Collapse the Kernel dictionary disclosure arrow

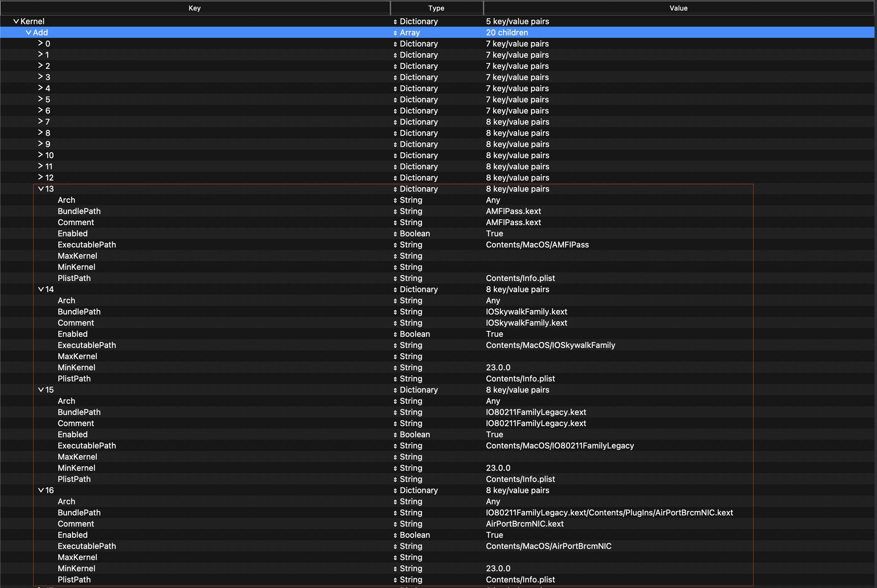[16, 21]
